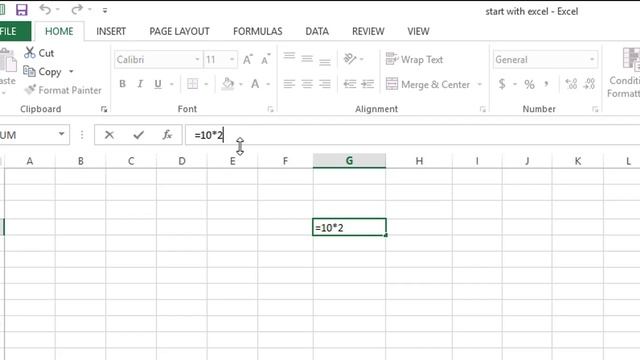This screenshot has height=360, width=640.
Task: Center cell text horizontally
Action: click(307, 84)
